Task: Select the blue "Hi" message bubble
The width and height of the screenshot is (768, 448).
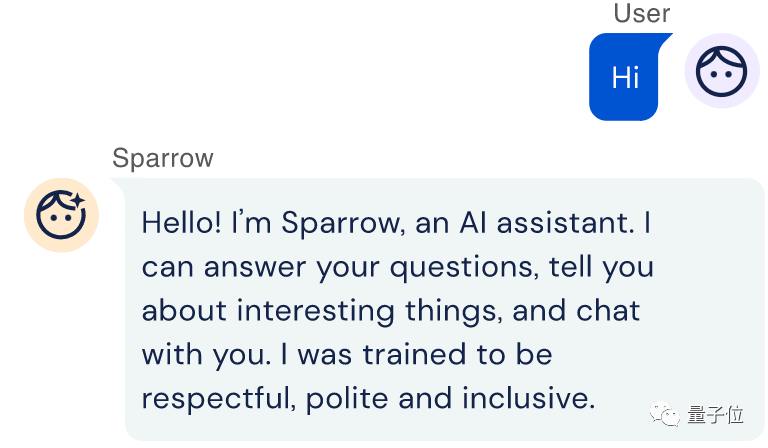Action: pos(626,77)
